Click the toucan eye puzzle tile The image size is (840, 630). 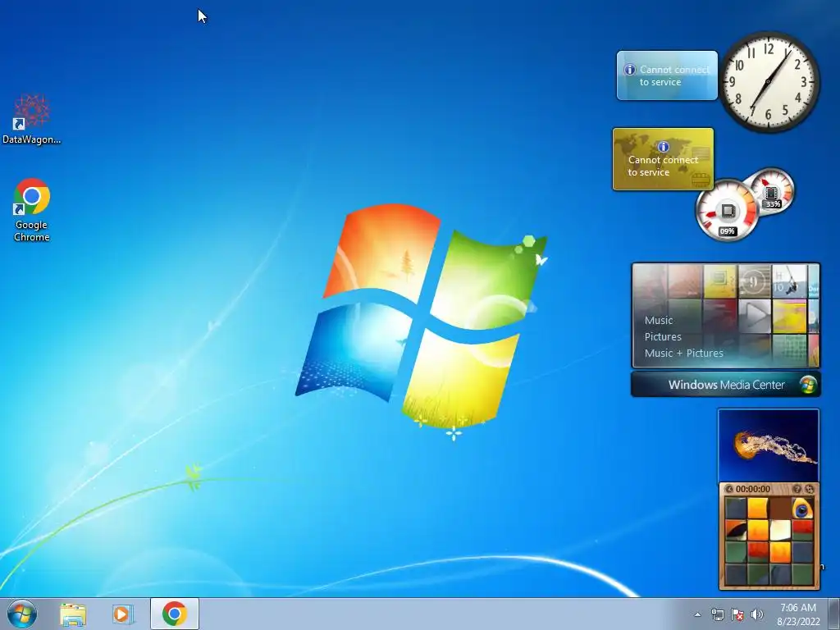[802, 509]
